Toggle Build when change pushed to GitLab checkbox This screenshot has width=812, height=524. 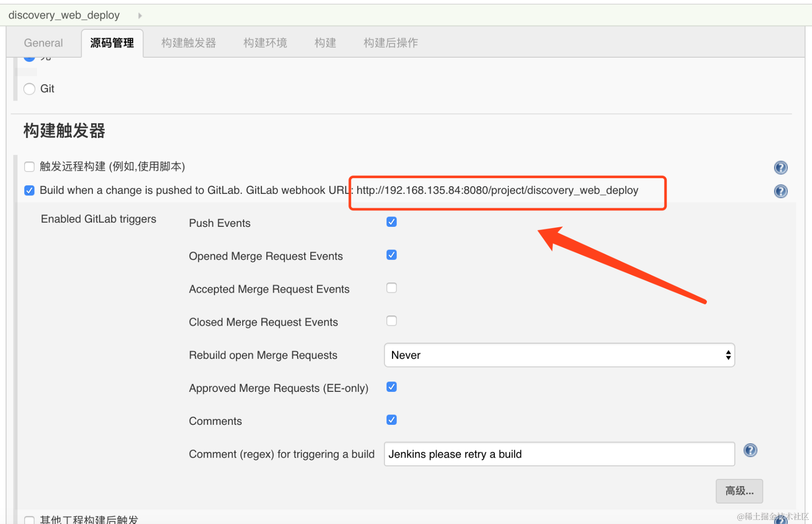tap(29, 190)
